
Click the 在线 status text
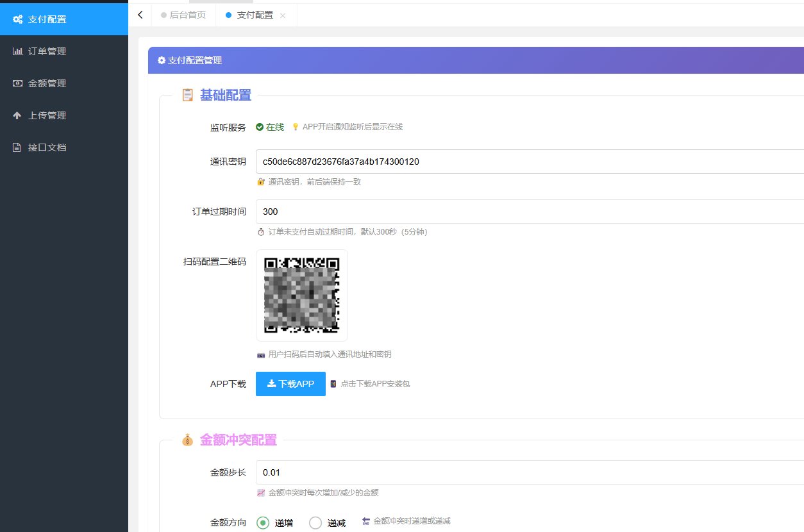tap(275, 127)
